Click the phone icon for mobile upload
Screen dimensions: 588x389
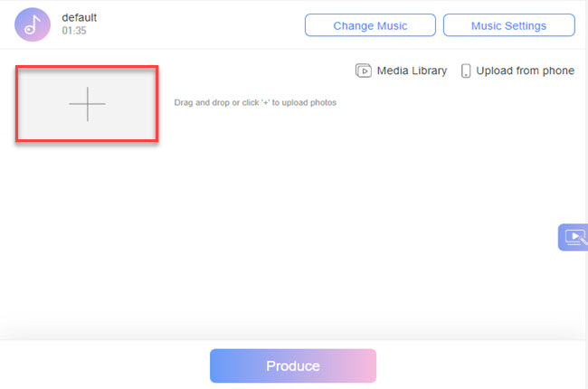pos(467,71)
